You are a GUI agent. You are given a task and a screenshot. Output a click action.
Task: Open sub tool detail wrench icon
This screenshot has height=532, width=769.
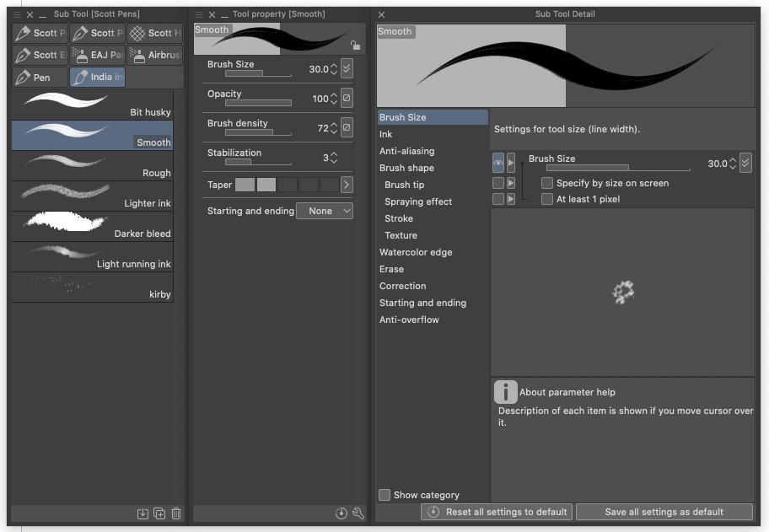tap(358, 513)
